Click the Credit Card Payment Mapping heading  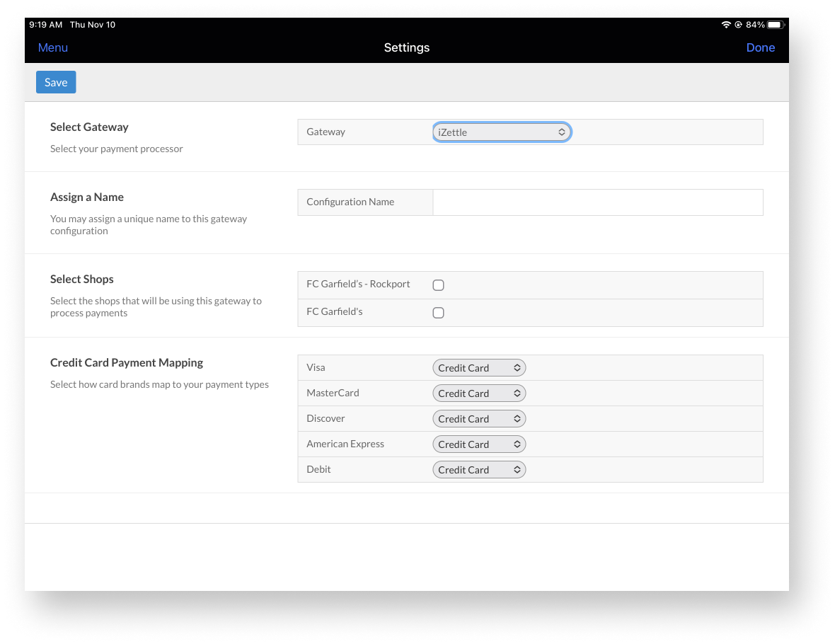127,363
